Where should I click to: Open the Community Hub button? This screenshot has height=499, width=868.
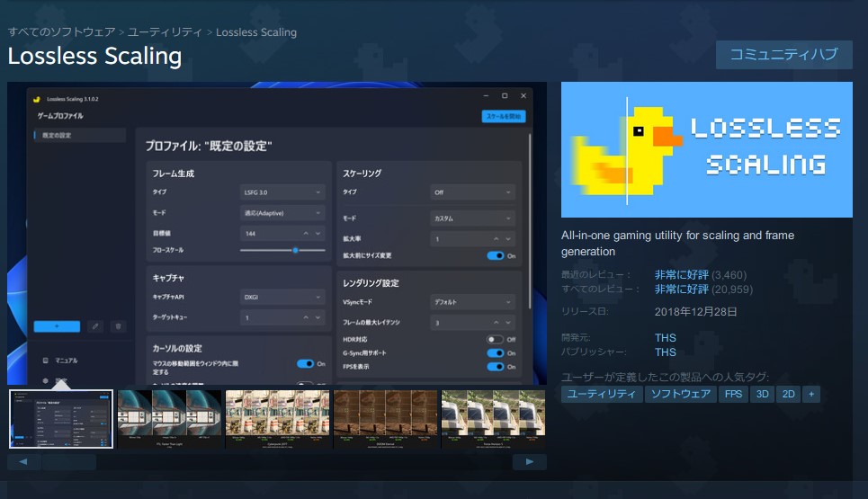(783, 54)
